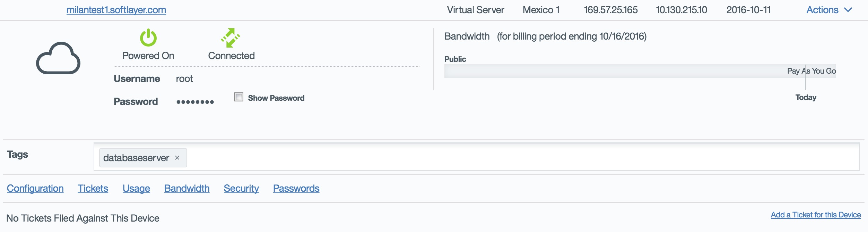Click the cloud virtual server icon

58,58
